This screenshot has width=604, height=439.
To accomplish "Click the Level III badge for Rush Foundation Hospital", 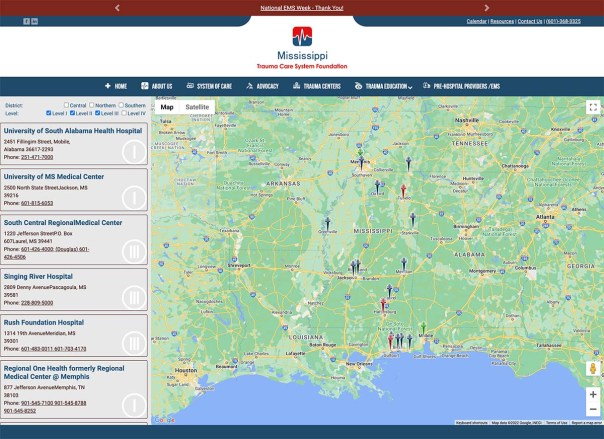I will point(134,343).
